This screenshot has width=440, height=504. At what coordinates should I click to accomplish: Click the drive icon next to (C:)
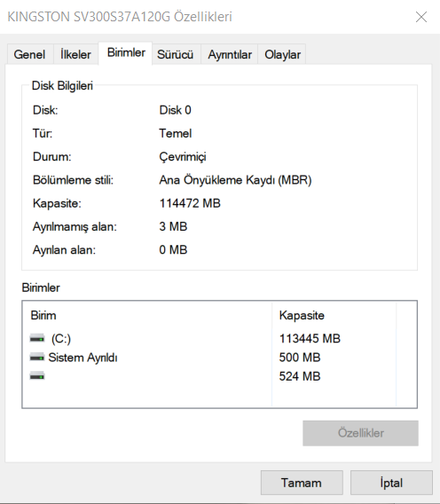pos(37,338)
